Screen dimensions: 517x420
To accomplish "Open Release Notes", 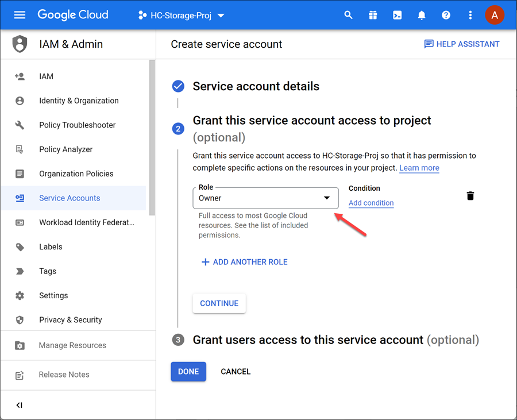I will tap(78, 375).
